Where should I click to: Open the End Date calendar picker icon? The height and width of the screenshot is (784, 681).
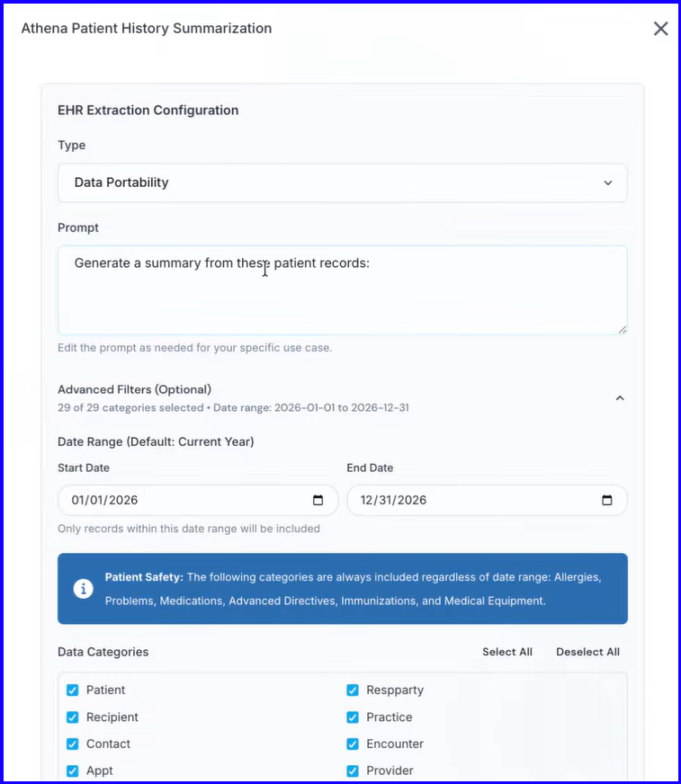[606, 500]
